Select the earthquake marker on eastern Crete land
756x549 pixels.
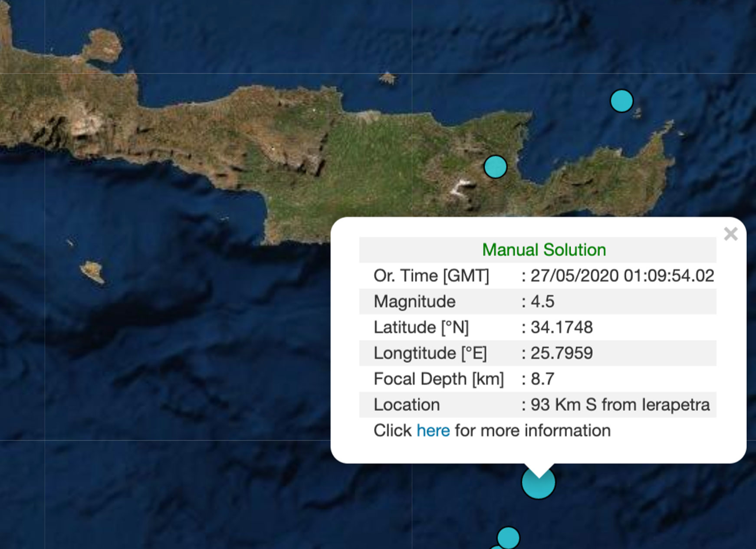pos(495,167)
